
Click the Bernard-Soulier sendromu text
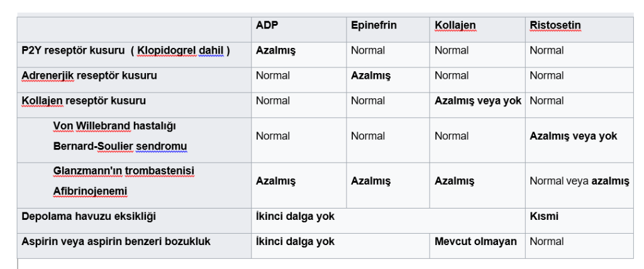click(x=119, y=146)
